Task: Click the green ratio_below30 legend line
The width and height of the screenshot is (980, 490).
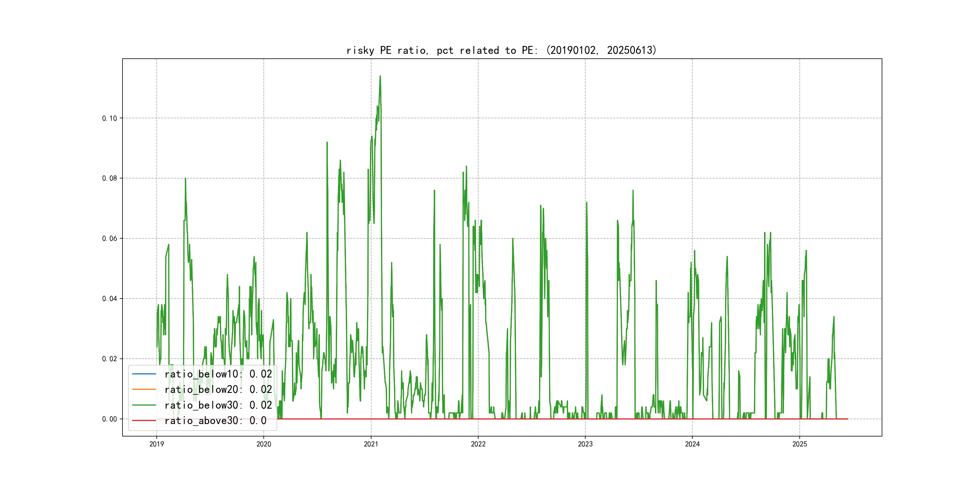Action: 144,405
